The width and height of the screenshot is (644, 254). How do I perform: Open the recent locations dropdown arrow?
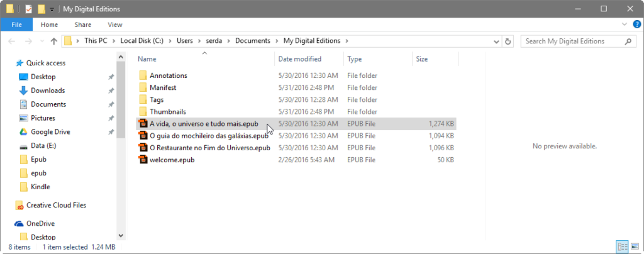tap(42, 41)
